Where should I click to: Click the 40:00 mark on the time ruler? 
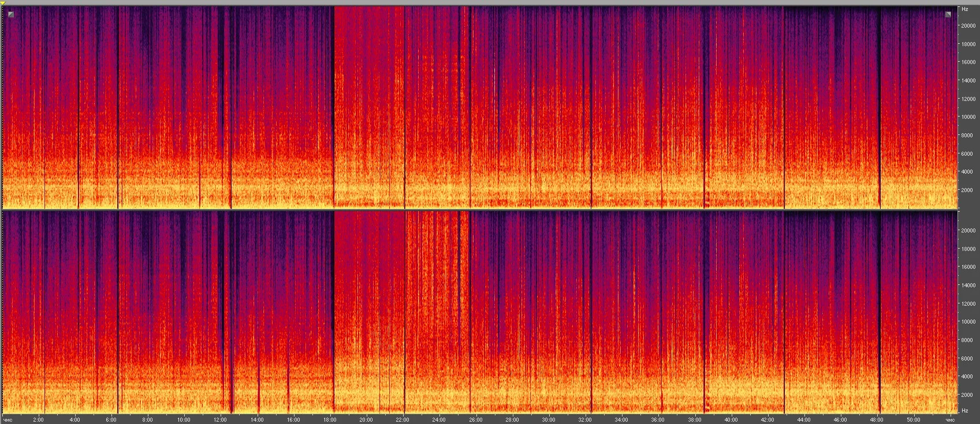[x=731, y=419]
